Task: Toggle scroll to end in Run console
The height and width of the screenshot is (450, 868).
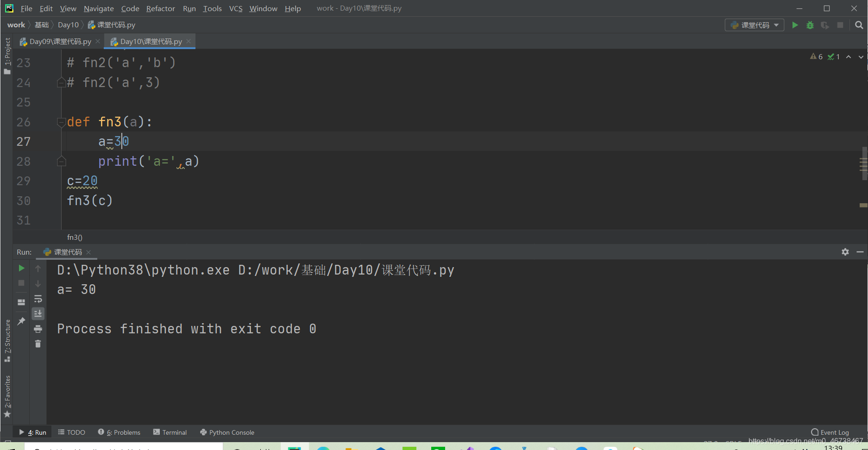Action: [x=38, y=313]
